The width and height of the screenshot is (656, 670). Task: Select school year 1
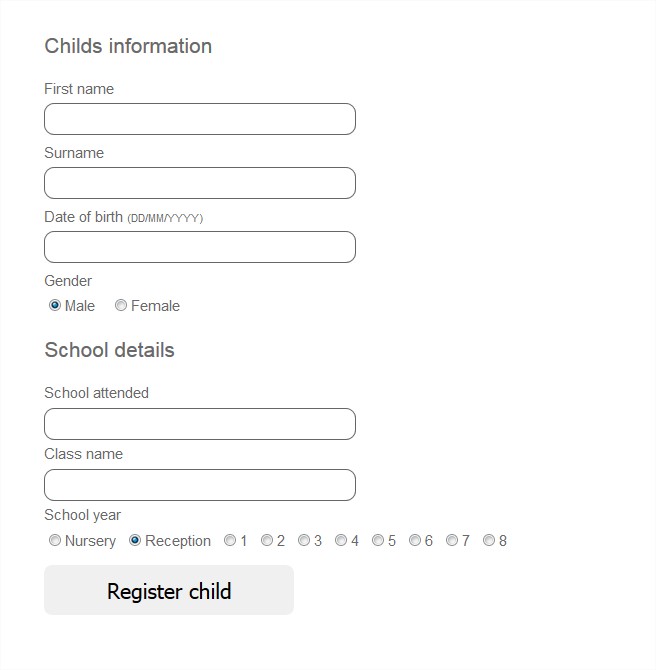(x=230, y=541)
